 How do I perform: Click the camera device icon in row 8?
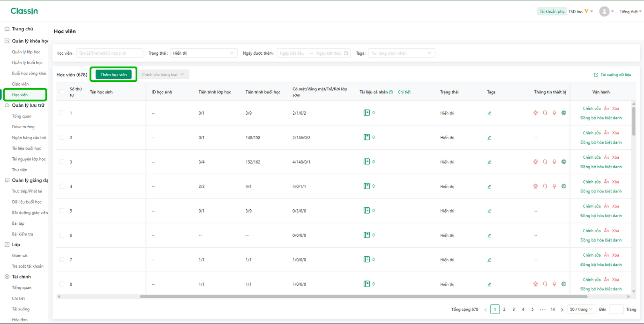click(536, 284)
